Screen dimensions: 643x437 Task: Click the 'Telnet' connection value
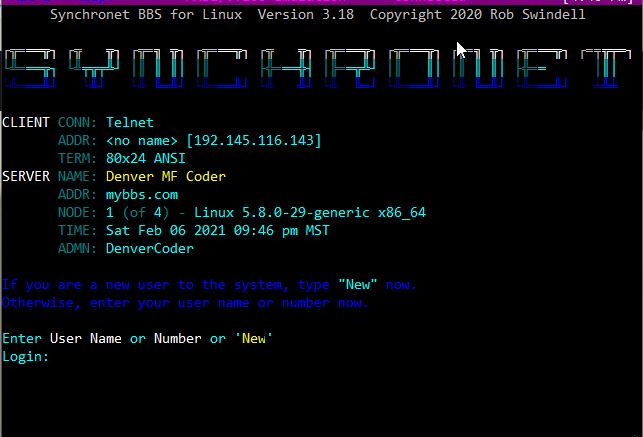coord(130,122)
